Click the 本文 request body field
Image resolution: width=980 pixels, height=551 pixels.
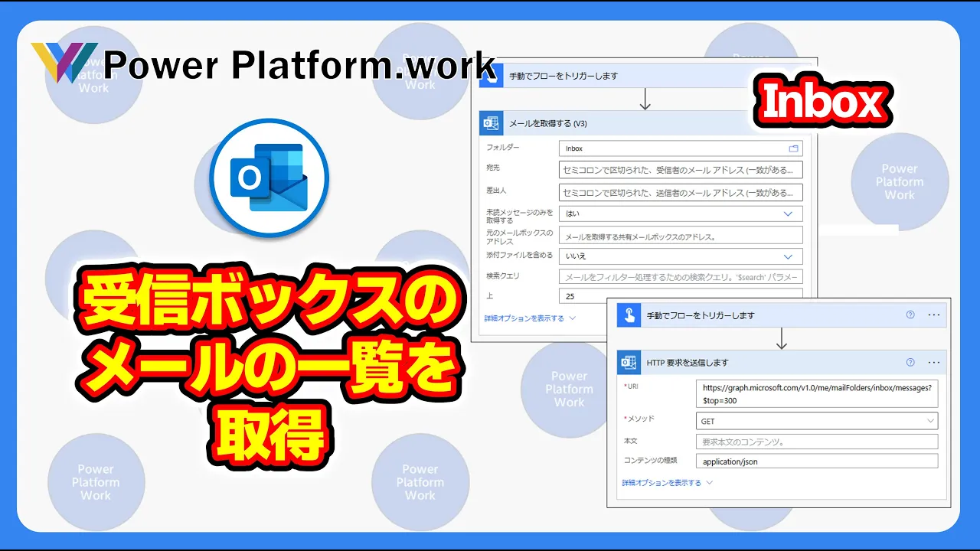point(817,442)
